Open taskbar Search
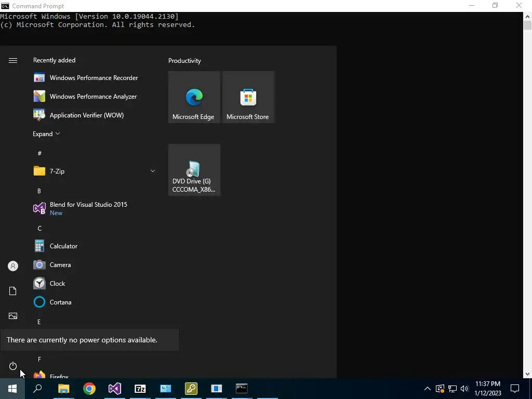The width and height of the screenshot is (532, 399). click(x=37, y=389)
